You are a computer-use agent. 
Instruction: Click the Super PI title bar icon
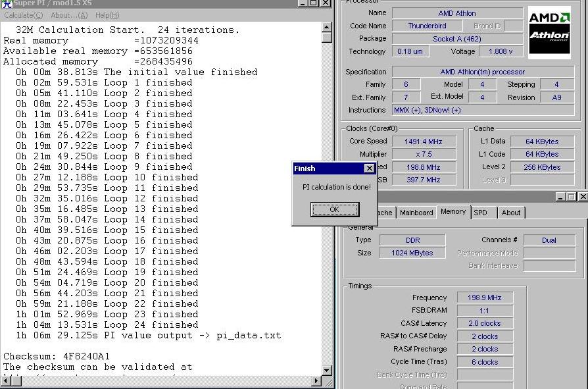pyautogui.click(x=7, y=4)
